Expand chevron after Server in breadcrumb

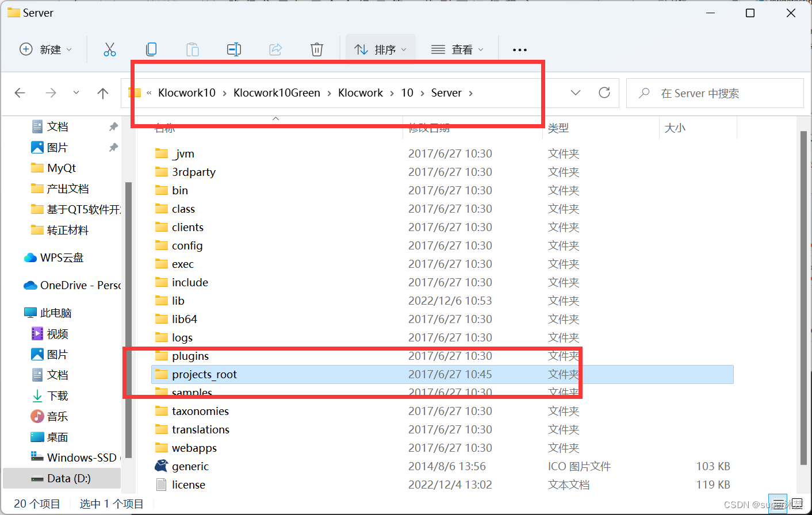coord(471,93)
